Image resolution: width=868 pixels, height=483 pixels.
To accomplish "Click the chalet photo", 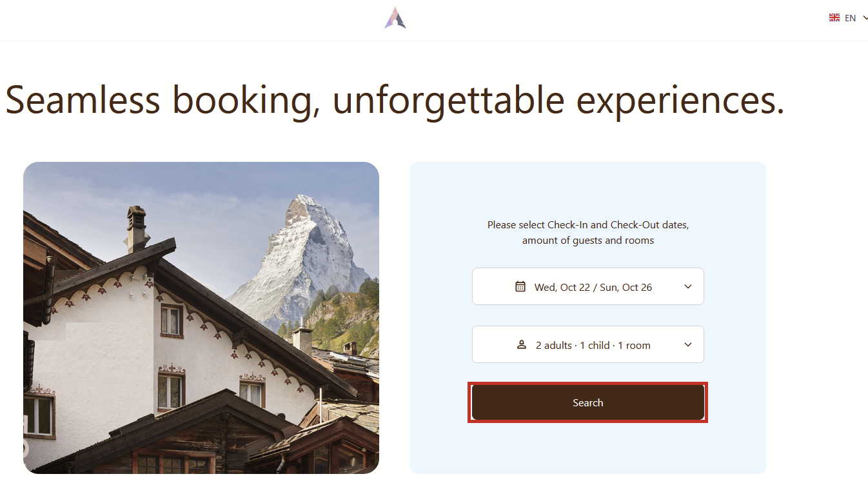I will point(201,317).
